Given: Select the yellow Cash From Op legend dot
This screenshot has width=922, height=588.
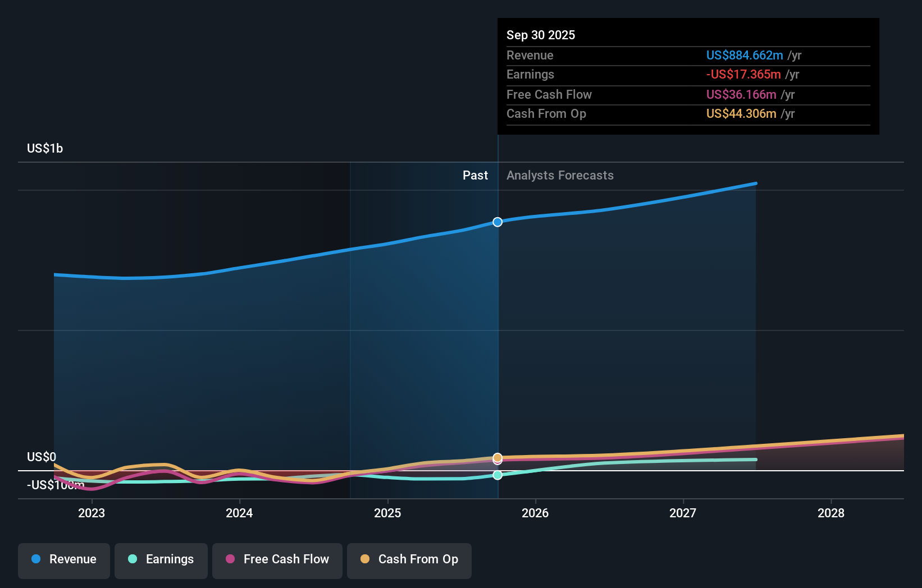Looking at the screenshot, I should [x=365, y=559].
